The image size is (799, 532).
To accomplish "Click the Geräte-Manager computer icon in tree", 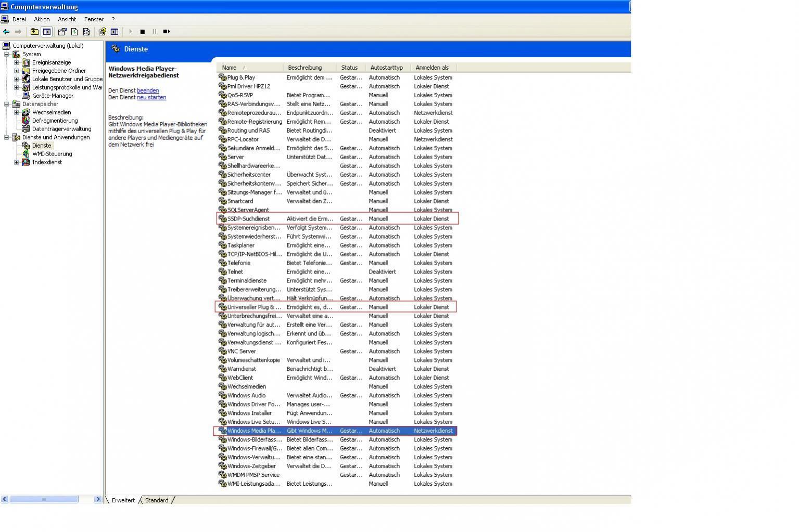I will click(x=26, y=96).
